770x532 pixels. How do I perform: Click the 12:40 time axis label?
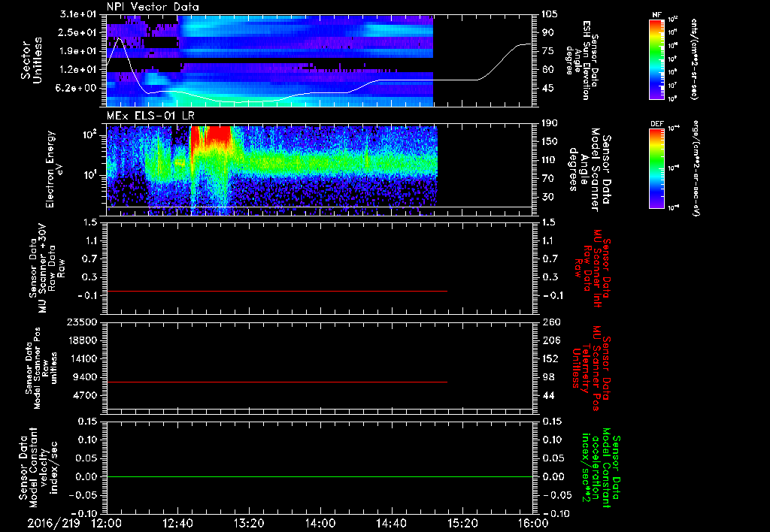(x=177, y=523)
